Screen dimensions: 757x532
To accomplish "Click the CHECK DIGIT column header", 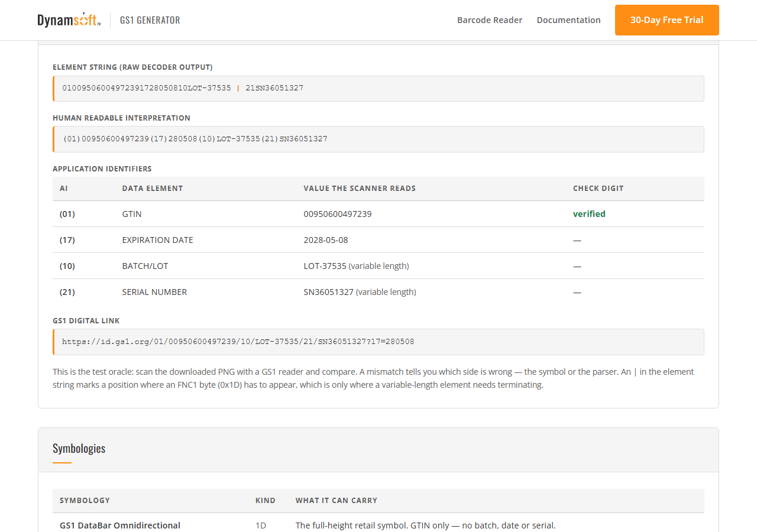I will coord(599,189).
